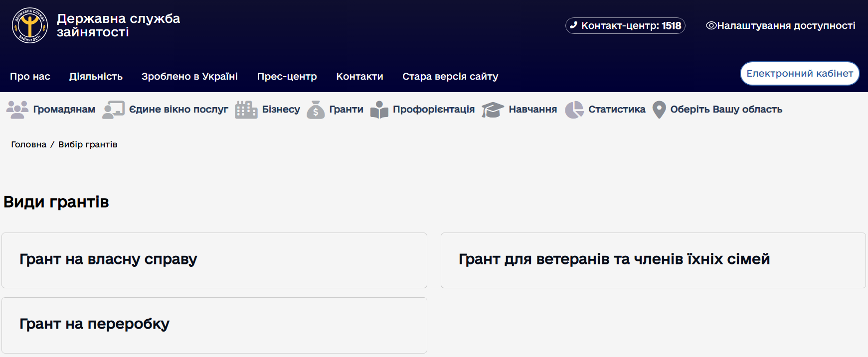This screenshot has width=868, height=357.
Task: Expand Оберіть Вашу область region selector
Action: pos(726,110)
